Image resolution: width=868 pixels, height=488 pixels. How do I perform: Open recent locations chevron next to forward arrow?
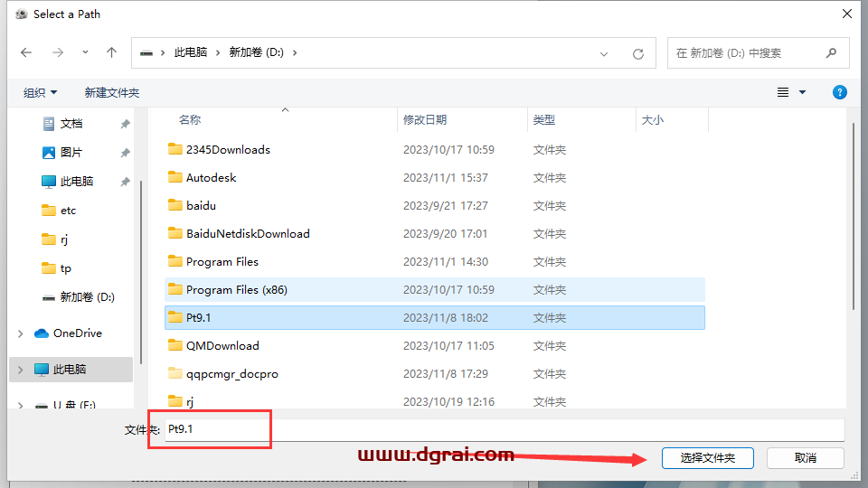pyautogui.click(x=85, y=52)
